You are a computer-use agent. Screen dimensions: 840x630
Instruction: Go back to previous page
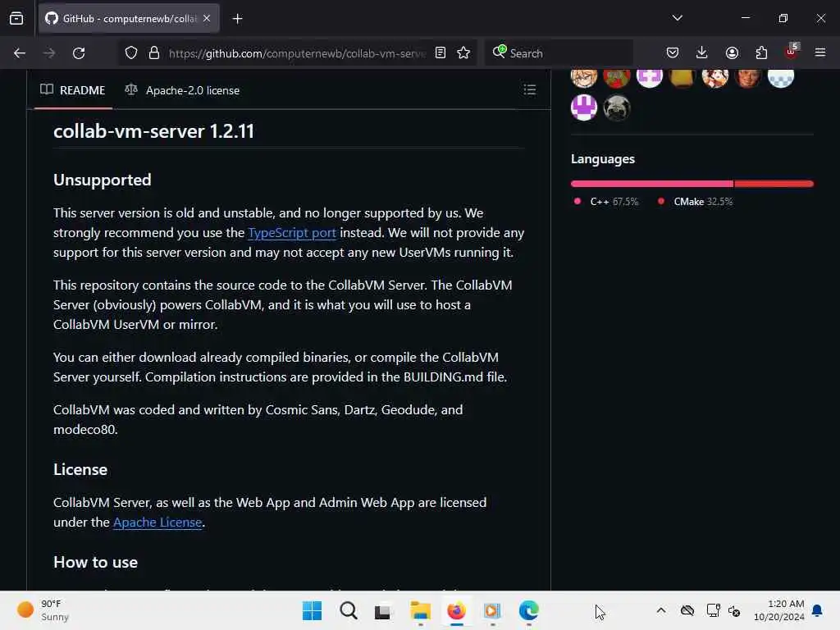[20, 53]
